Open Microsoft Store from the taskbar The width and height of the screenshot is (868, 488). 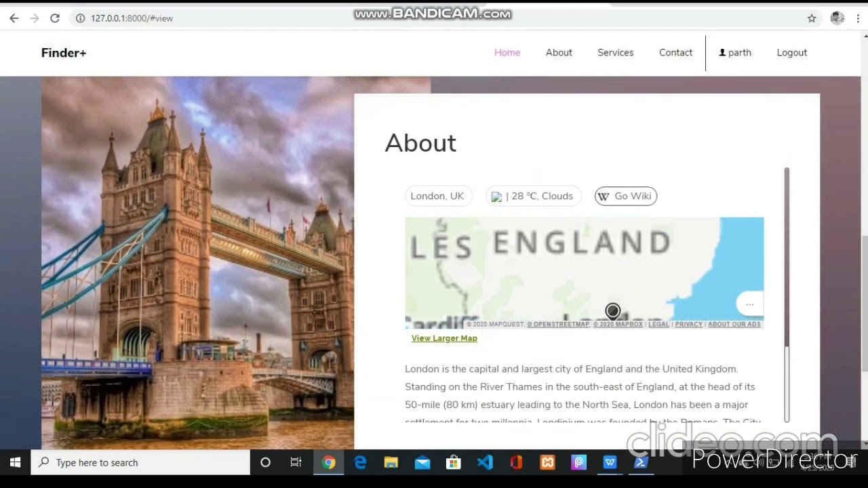coord(453,462)
